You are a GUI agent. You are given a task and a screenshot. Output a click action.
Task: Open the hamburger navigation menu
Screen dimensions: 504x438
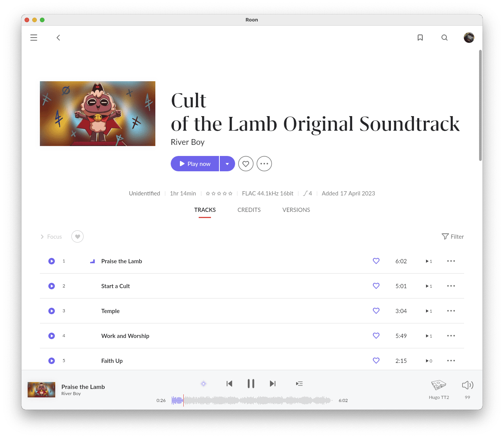(x=34, y=38)
